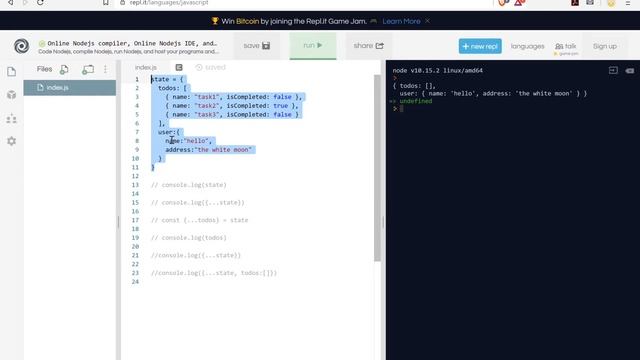The height and width of the screenshot is (360, 640).
Task: Click the share button
Action: (369, 46)
